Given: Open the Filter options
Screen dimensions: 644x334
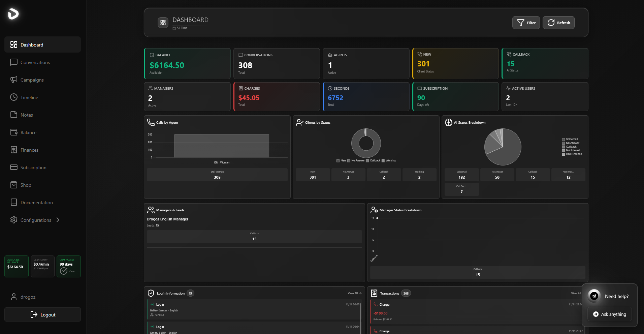Looking at the screenshot, I should click(526, 23).
